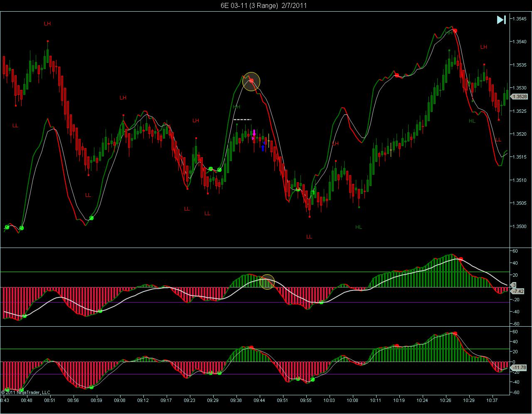The width and height of the screenshot is (532, 414).
Task: Click the current price marker 1.3528
Action: coord(520,97)
